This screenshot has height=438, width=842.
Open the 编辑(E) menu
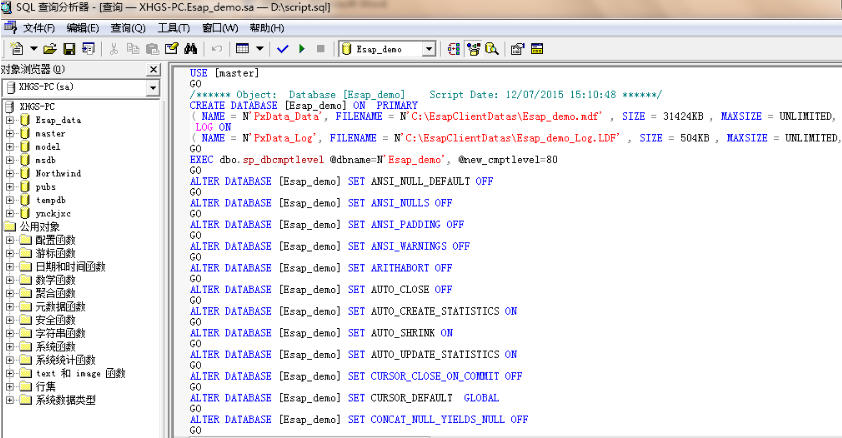83,28
